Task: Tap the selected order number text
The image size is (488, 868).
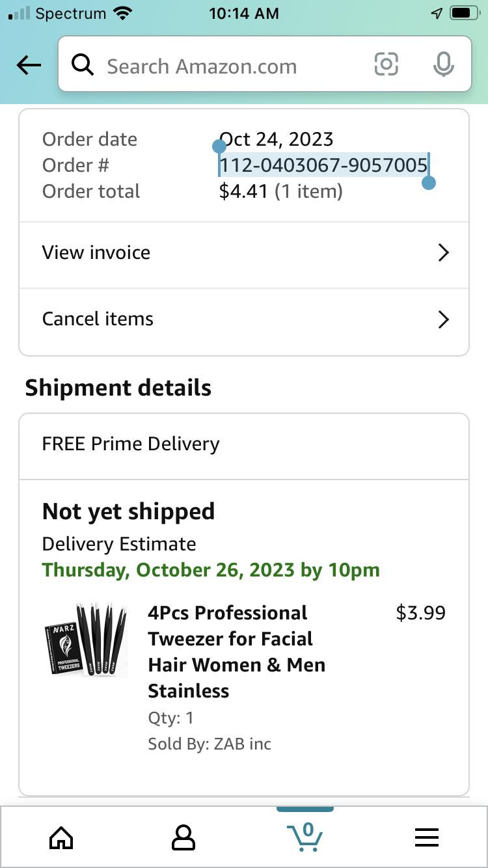Action: click(x=323, y=165)
